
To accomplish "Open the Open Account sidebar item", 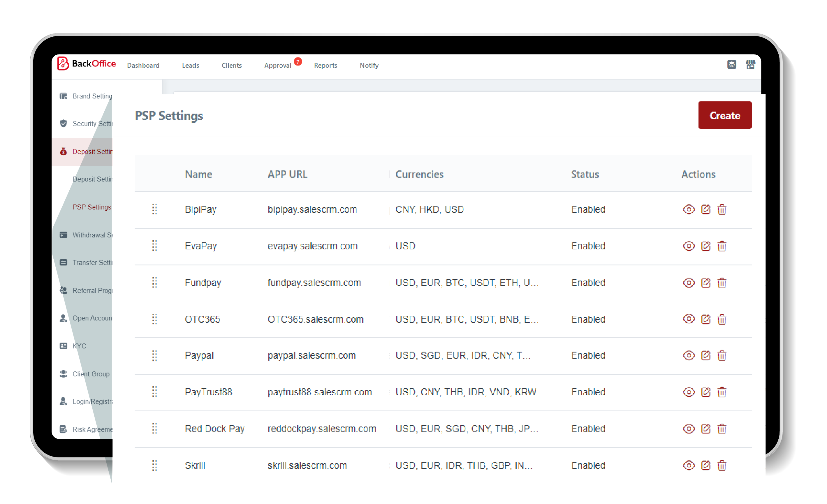I will (x=86, y=318).
